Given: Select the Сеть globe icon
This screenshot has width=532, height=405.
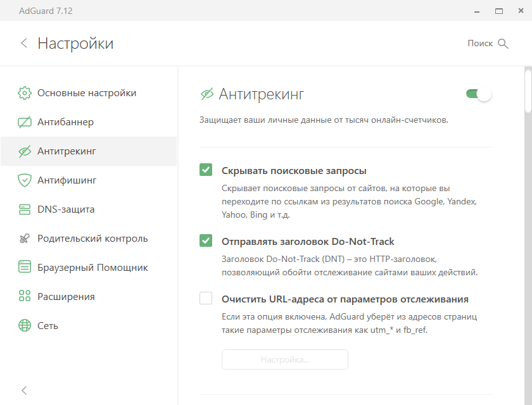Looking at the screenshot, I should pos(24,325).
